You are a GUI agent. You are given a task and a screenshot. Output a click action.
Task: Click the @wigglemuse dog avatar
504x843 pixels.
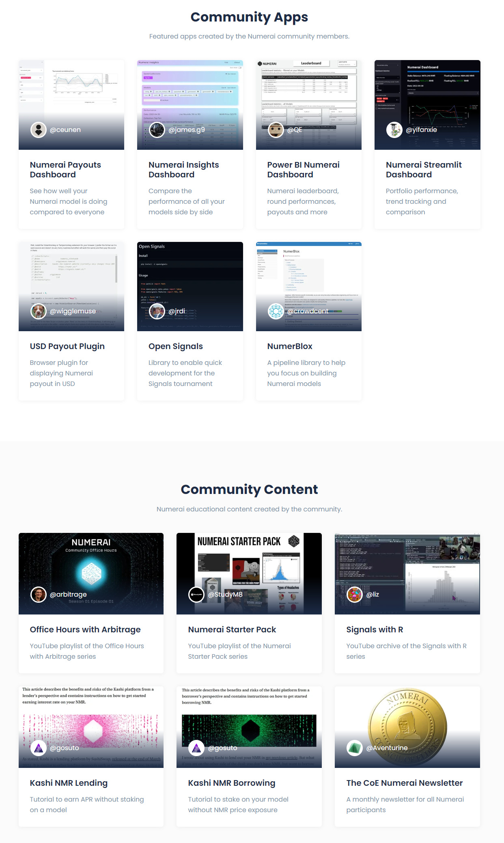(39, 311)
